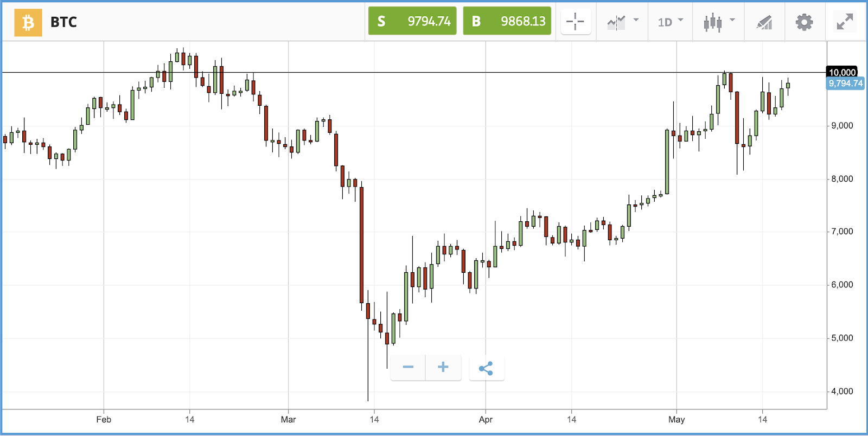Click the latest green candle at chart's right
Image resolution: width=868 pixels, height=436 pixels.
click(788, 85)
